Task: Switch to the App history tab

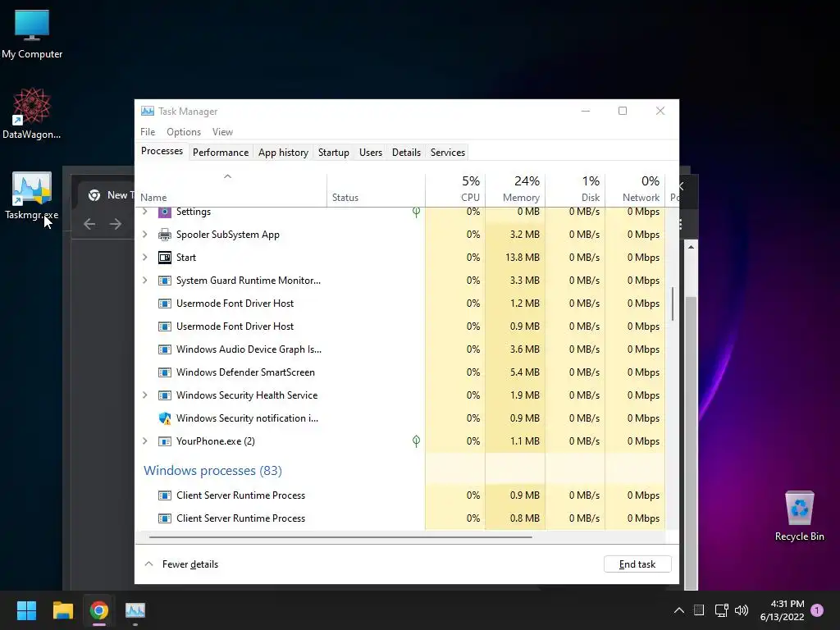Action: (283, 153)
